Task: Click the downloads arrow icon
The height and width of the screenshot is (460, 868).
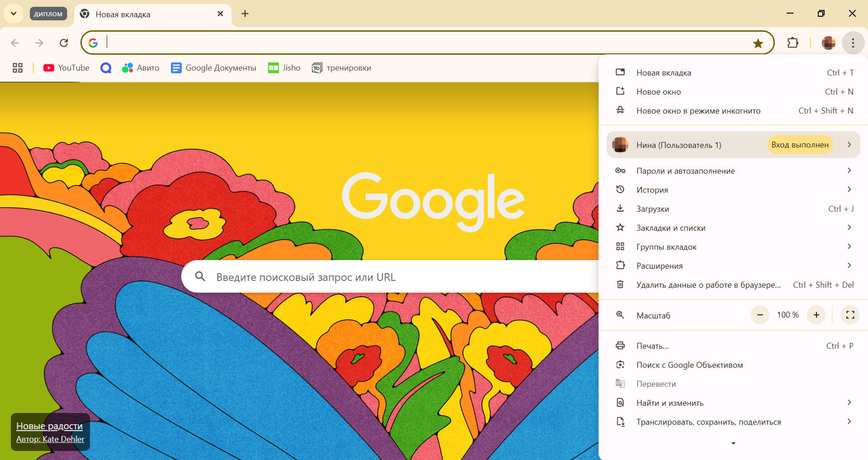Action: pyautogui.click(x=620, y=209)
